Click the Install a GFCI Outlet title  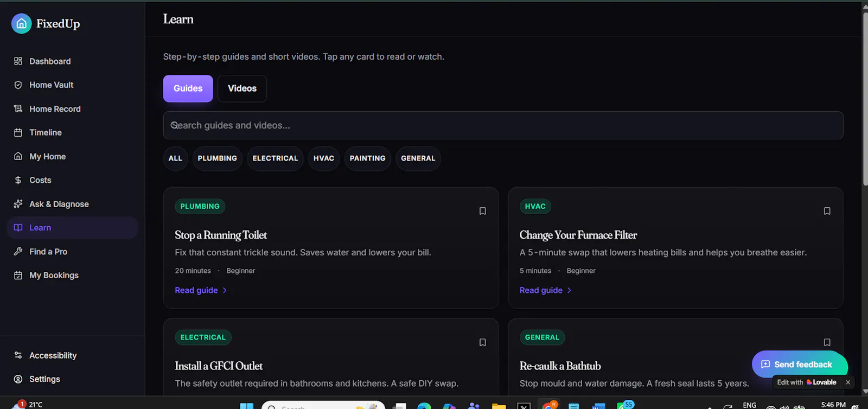[x=219, y=366]
